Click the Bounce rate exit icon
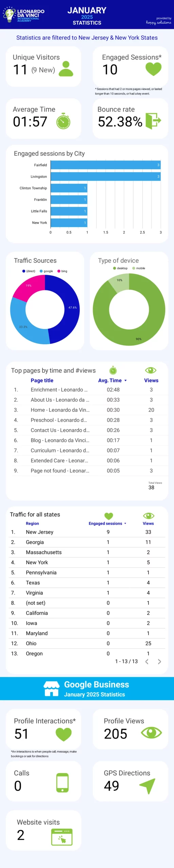Image resolution: width=174 pixels, height=868 pixels. point(153,121)
